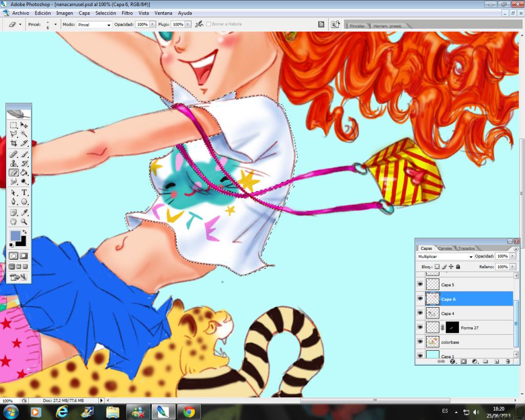The image size is (525, 420).
Task: Create a new layer in Capas panel
Action: (x=496, y=362)
